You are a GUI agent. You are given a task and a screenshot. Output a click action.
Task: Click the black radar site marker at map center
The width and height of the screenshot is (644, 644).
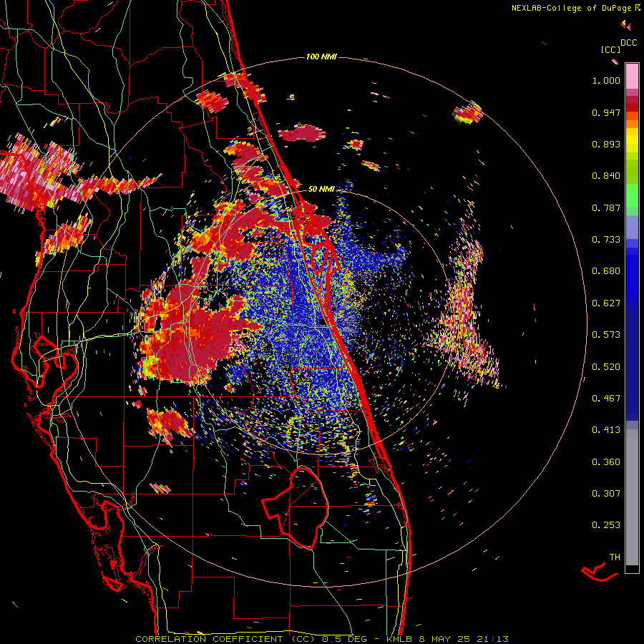[323, 322]
